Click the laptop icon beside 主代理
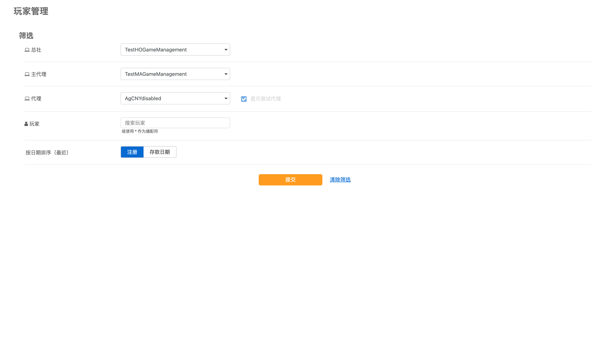 click(x=27, y=74)
